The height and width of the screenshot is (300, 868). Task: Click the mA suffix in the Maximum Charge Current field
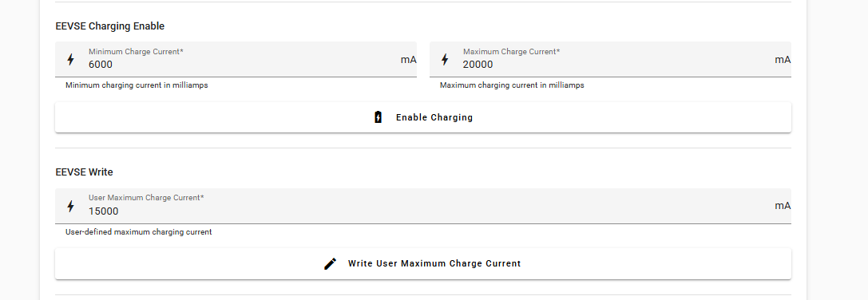click(x=783, y=60)
